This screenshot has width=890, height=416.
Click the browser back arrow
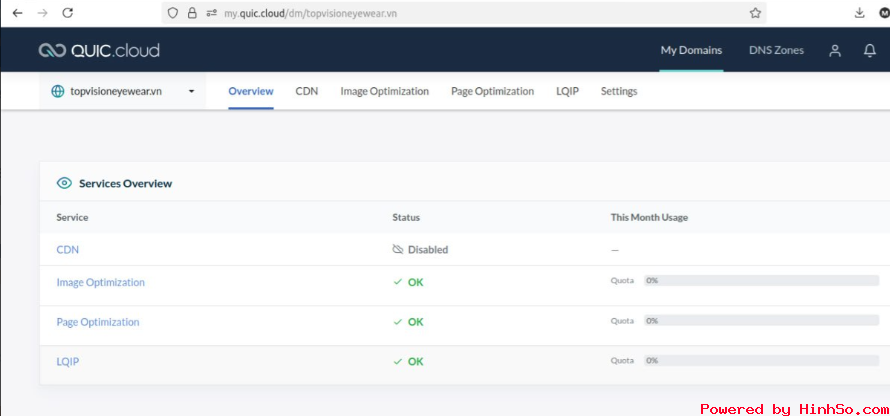pos(17,13)
